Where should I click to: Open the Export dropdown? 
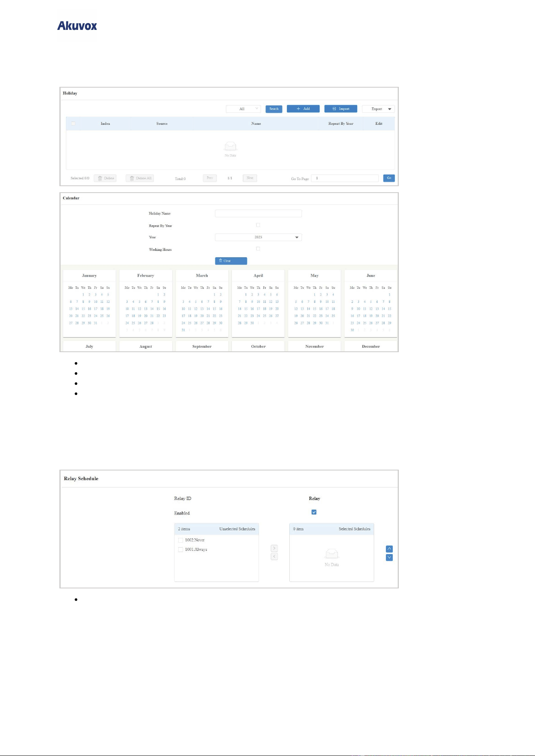(378, 109)
